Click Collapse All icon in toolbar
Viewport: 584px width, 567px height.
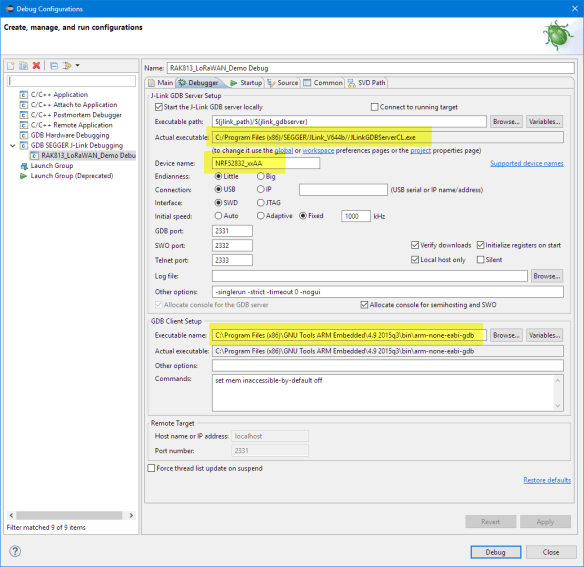[x=54, y=66]
